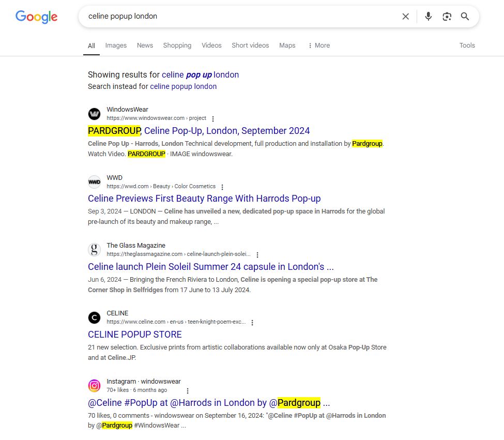Click the wwd.com Beauty breadcrumb URL
This screenshot has height=440, width=504.
click(x=161, y=187)
